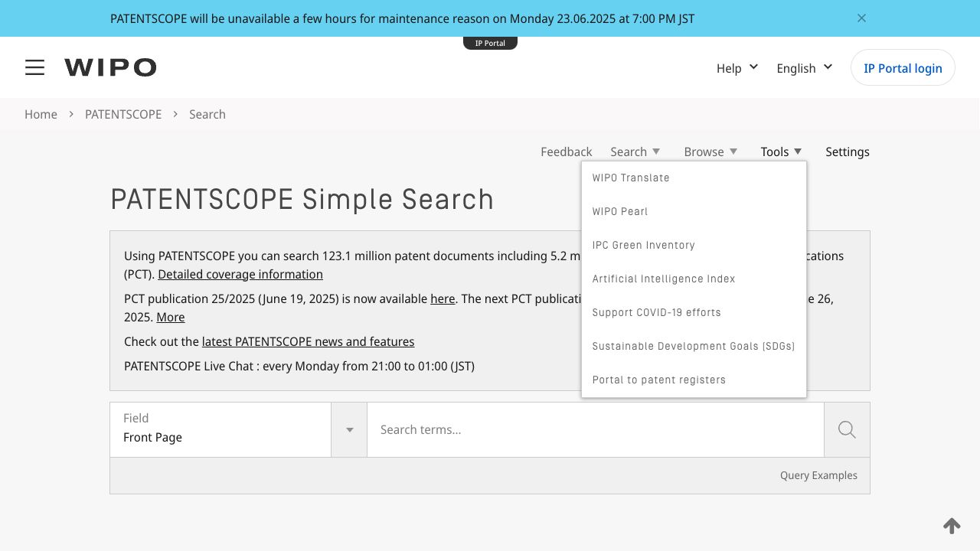Viewport: 980px width, 551px height.
Task: Open the Field dropdown arrow
Action: [349, 429]
